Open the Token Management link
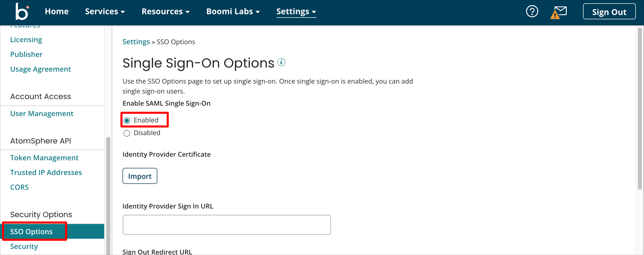The image size is (644, 255). [x=44, y=158]
